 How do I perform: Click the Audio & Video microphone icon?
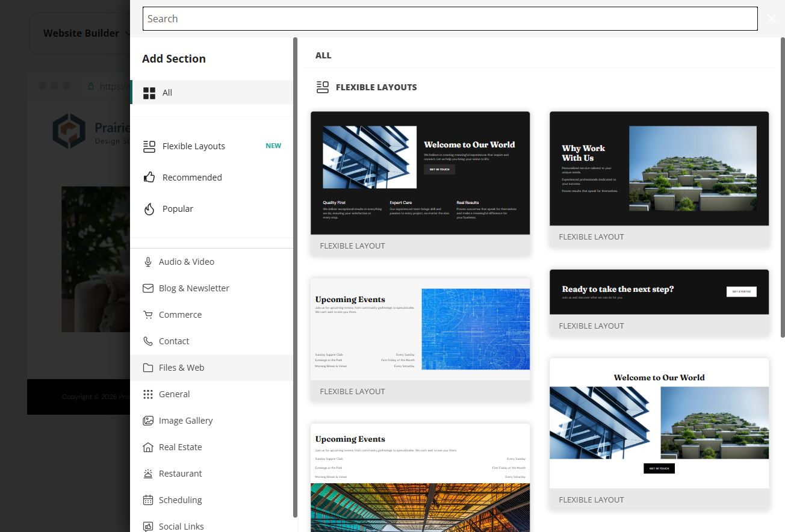click(x=148, y=262)
